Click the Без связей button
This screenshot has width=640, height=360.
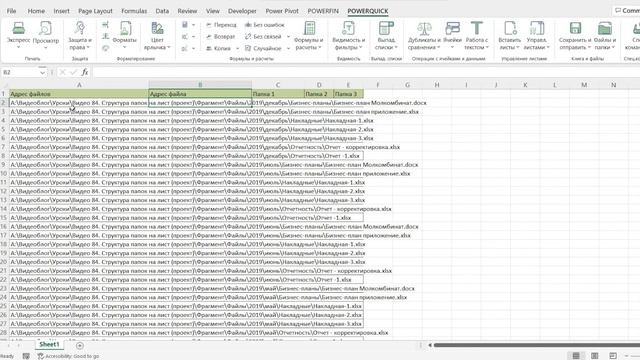click(x=263, y=37)
